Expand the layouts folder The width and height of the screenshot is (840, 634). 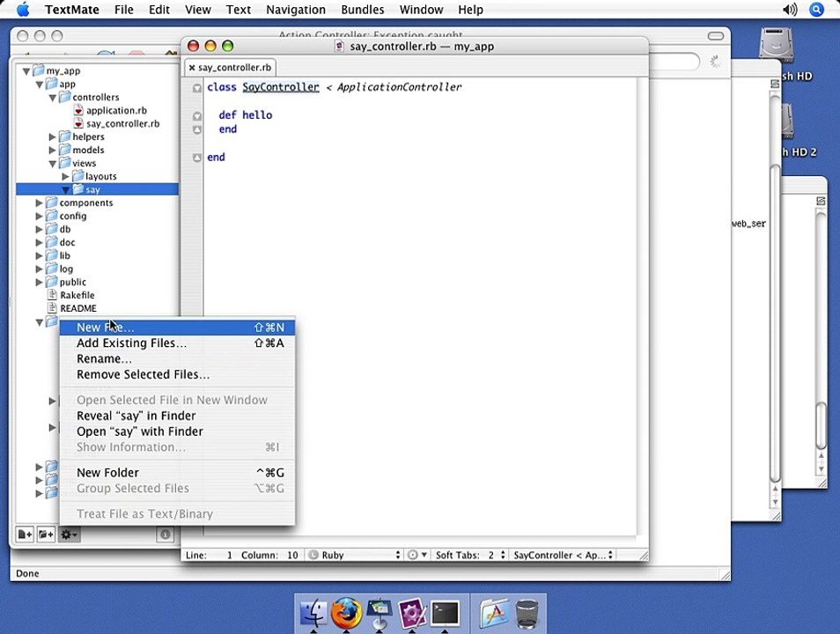pyautogui.click(x=65, y=176)
